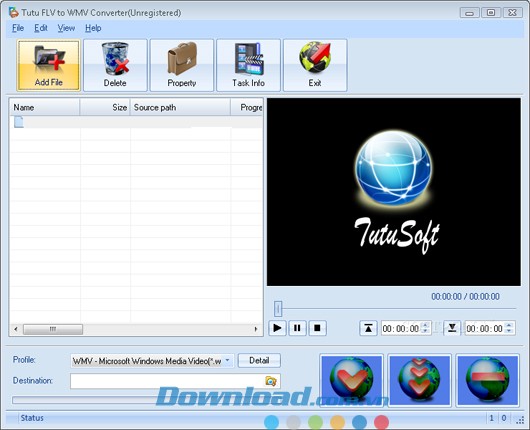
Task: Open the File menu
Action: [18, 28]
